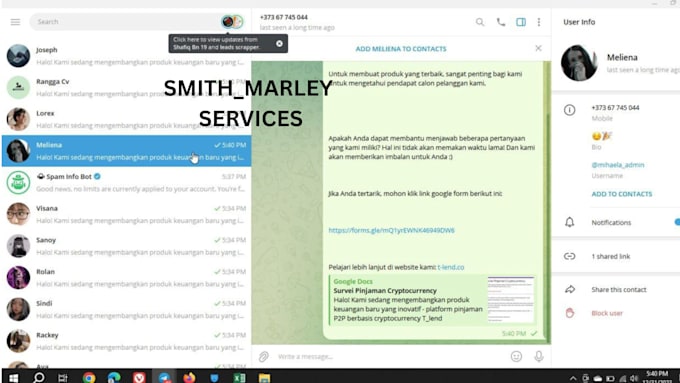Open the Sanoy chat

[126, 246]
